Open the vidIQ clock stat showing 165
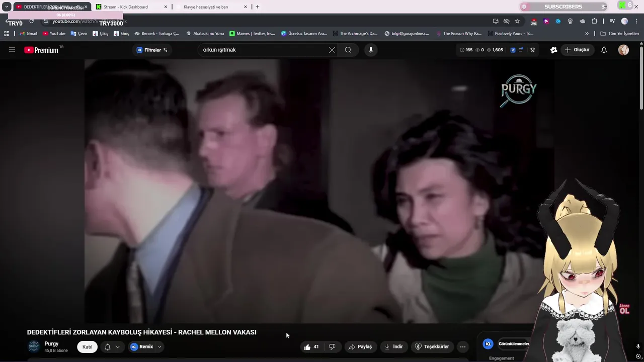The width and height of the screenshot is (644, 362). (466, 50)
